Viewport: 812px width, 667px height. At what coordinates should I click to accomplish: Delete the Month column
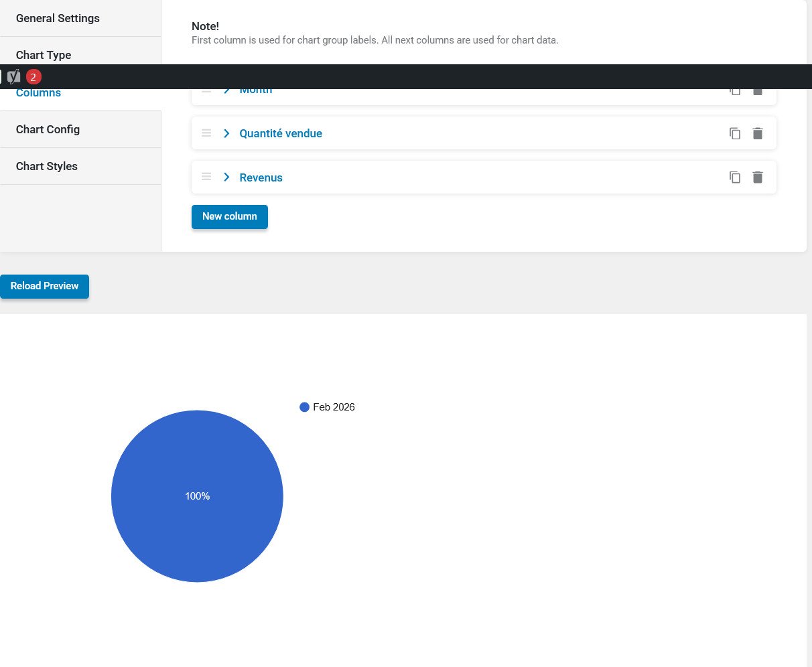[x=758, y=90]
